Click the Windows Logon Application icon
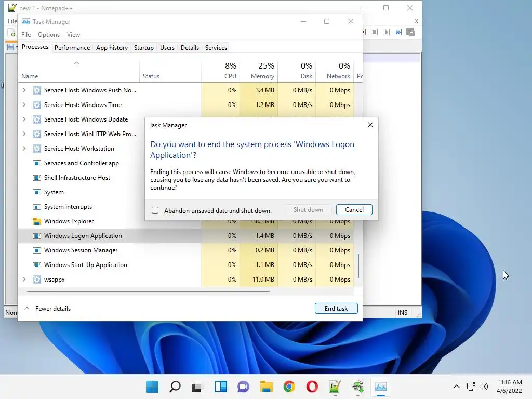The height and width of the screenshot is (399, 532). pos(37,236)
